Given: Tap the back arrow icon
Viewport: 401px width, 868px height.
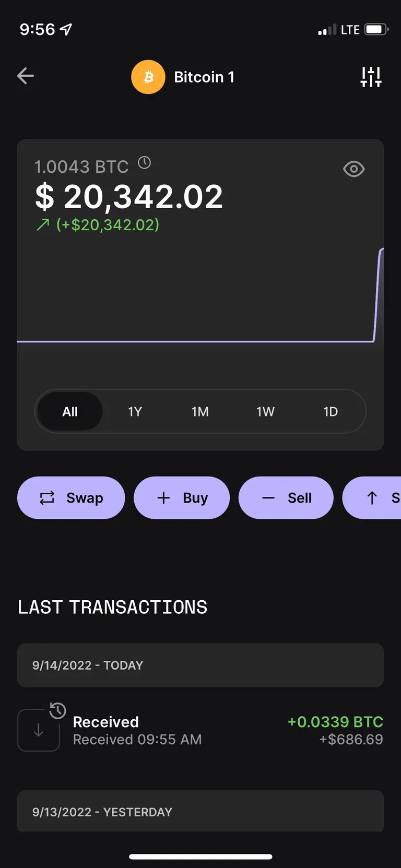Looking at the screenshot, I should coord(26,76).
